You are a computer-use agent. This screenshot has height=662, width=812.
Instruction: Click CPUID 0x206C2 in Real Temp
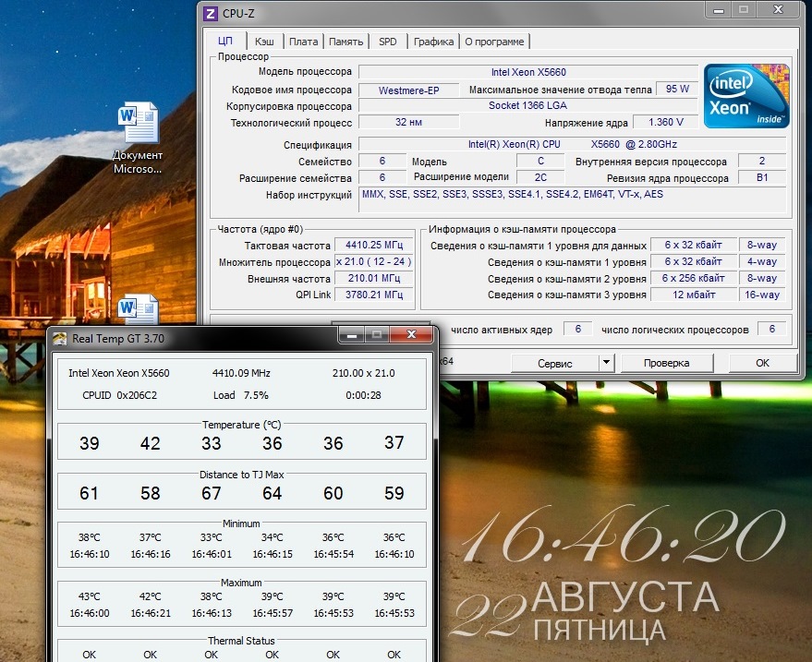point(119,395)
